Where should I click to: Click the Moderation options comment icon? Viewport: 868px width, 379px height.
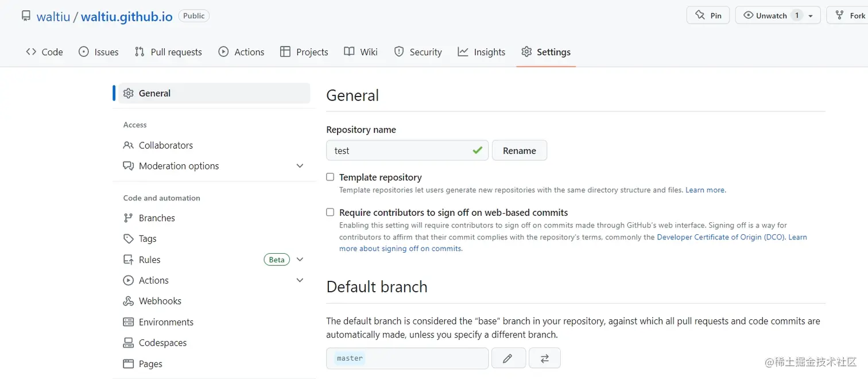tap(129, 166)
